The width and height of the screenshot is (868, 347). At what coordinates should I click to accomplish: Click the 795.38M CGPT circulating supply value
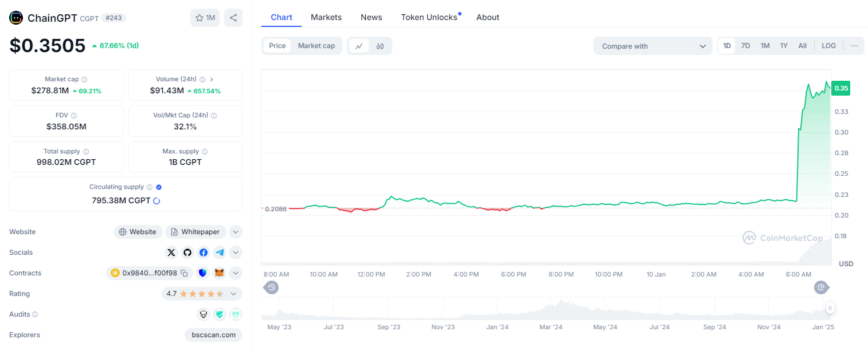pos(121,200)
